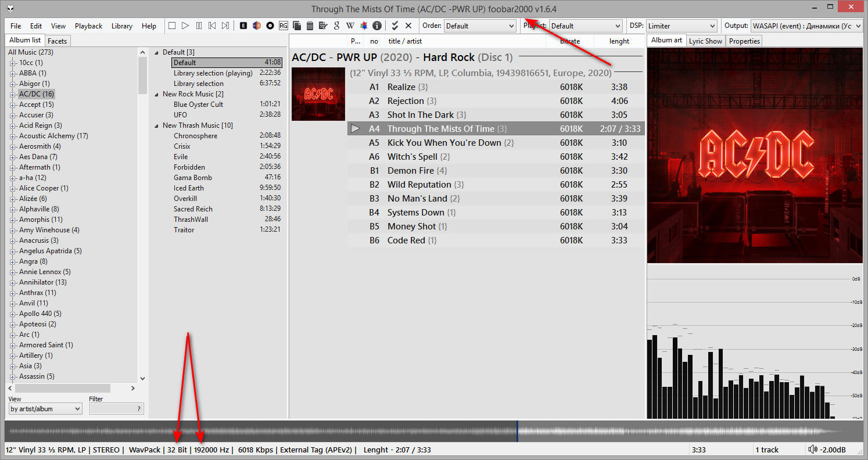
Task: Click the X icon in the toolbar
Action: tap(408, 26)
